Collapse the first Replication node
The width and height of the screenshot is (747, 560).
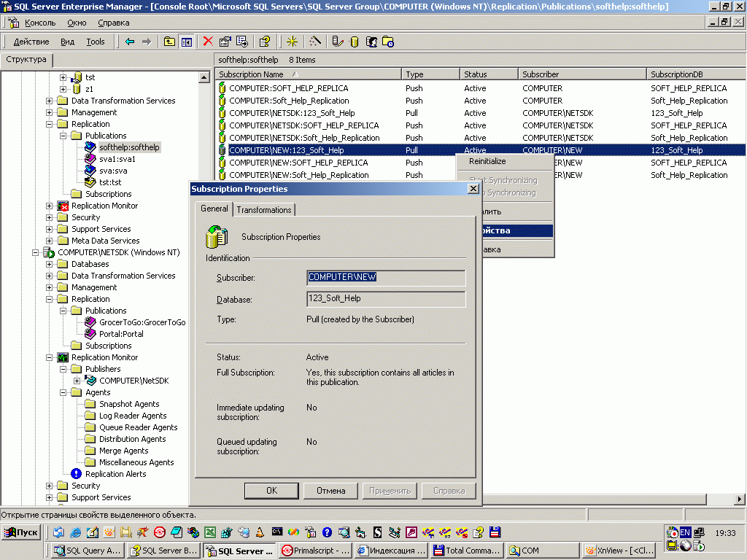(x=49, y=124)
